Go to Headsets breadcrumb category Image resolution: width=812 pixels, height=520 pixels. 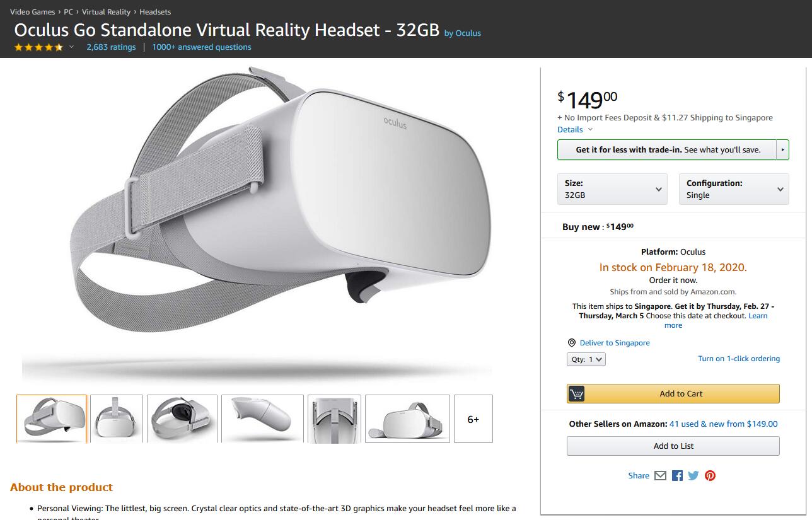point(155,12)
